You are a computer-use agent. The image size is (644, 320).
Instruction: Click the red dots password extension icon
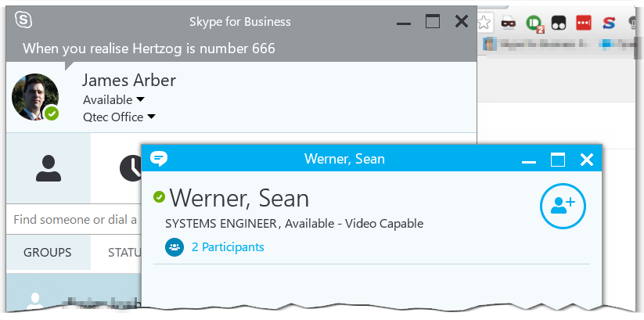click(584, 23)
